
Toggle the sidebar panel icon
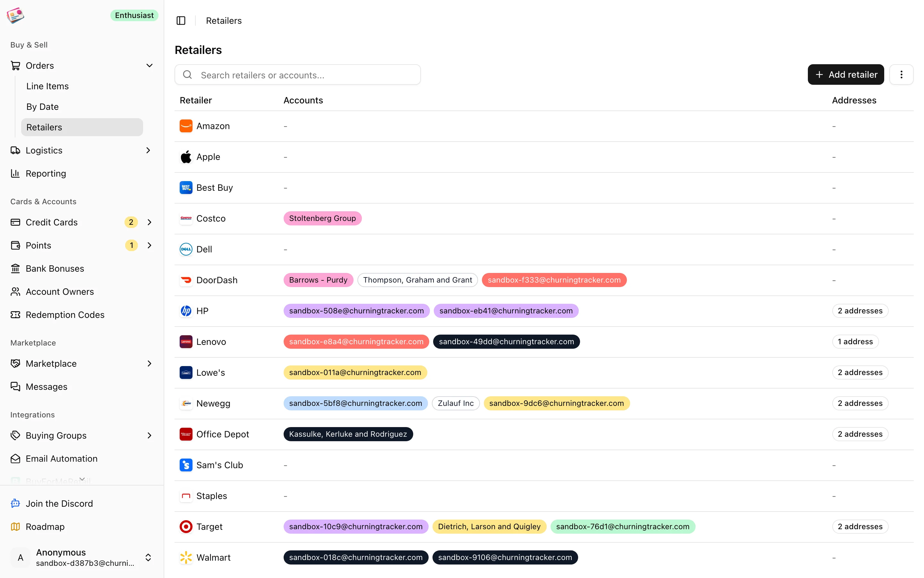[181, 21]
